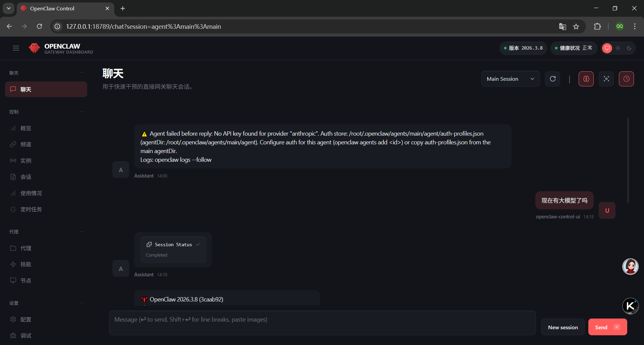
Task: Start a New session
Action: pyautogui.click(x=563, y=327)
